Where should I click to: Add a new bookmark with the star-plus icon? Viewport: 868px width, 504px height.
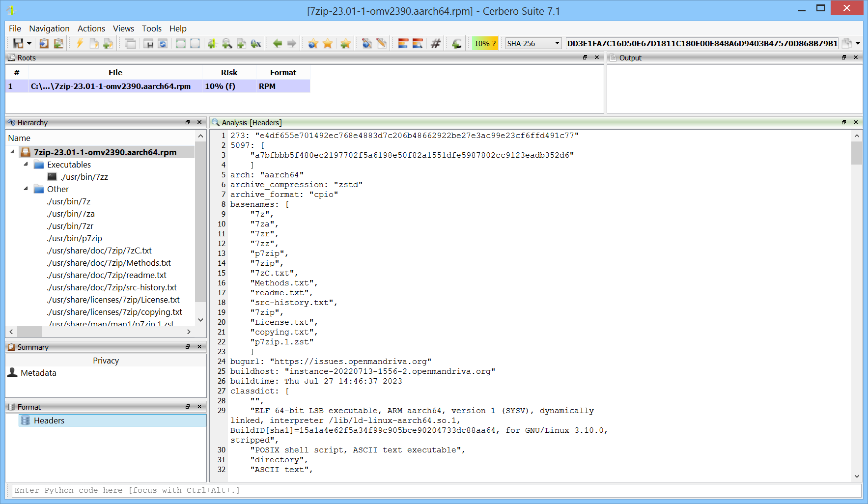[345, 43]
